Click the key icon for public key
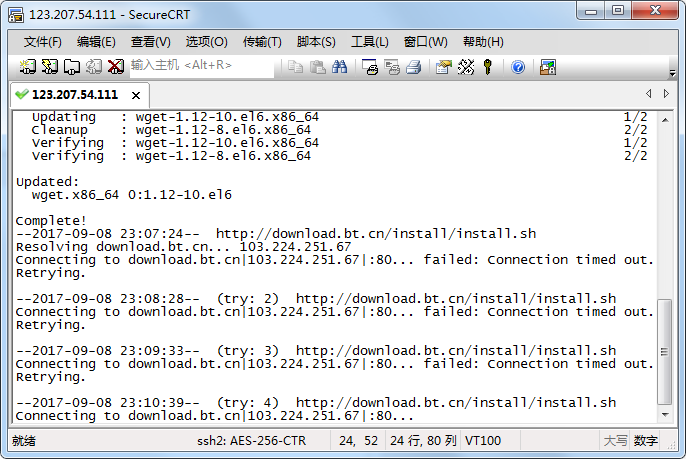686x459 pixels. (x=488, y=67)
